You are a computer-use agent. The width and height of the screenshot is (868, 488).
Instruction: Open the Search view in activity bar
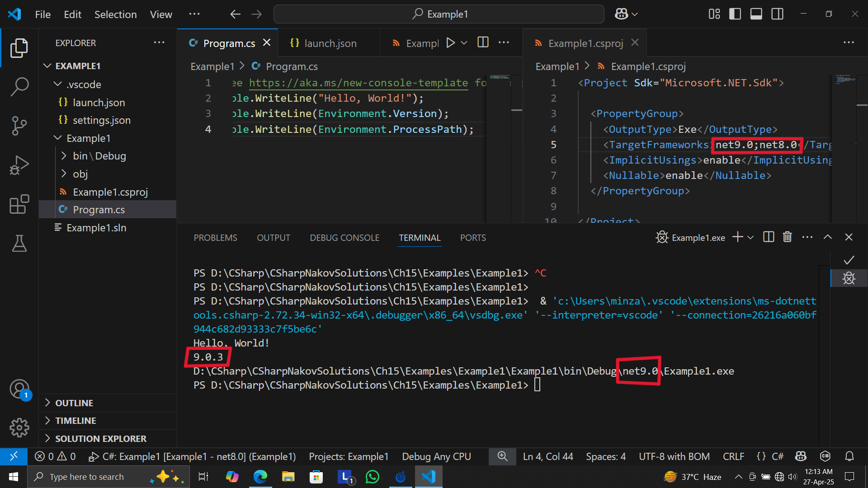pos(19,86)
